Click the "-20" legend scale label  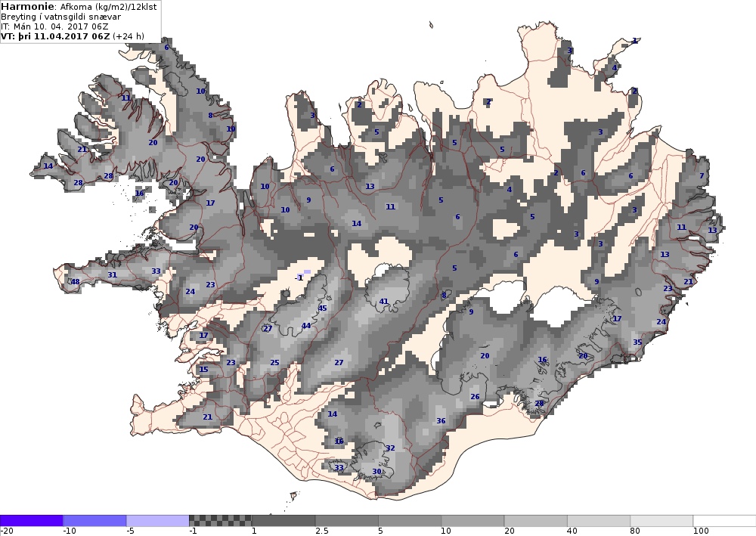7,531
